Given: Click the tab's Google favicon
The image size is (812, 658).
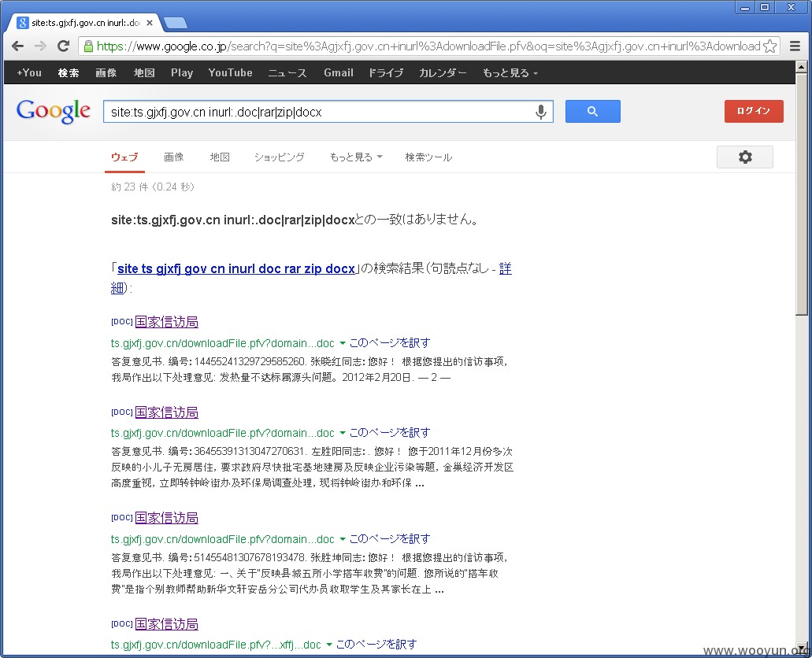Looking at the screenshot, I should point(22,23).
